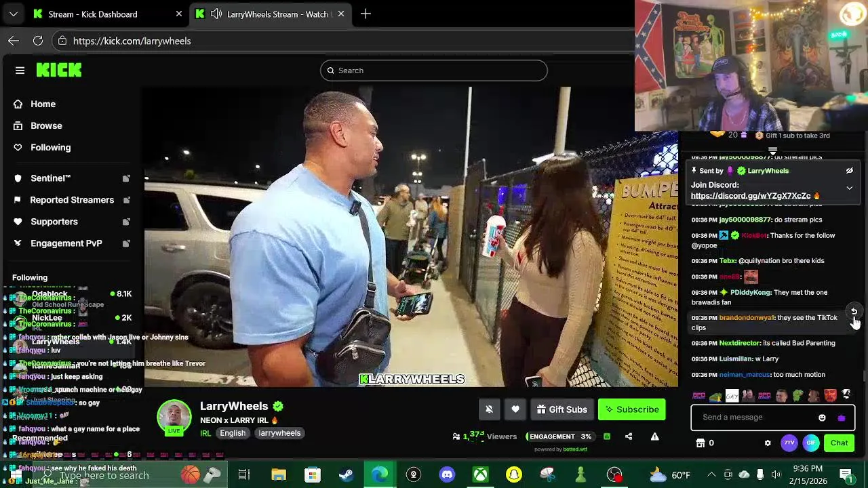Click the larrywheels tag

[x=279, y=433]
